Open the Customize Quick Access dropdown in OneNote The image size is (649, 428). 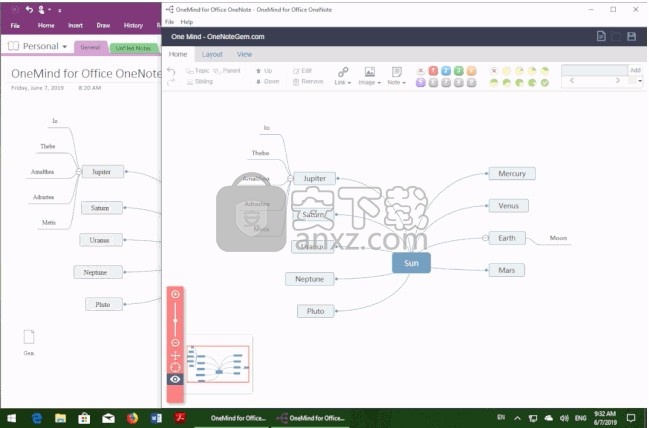pos(60,10)
